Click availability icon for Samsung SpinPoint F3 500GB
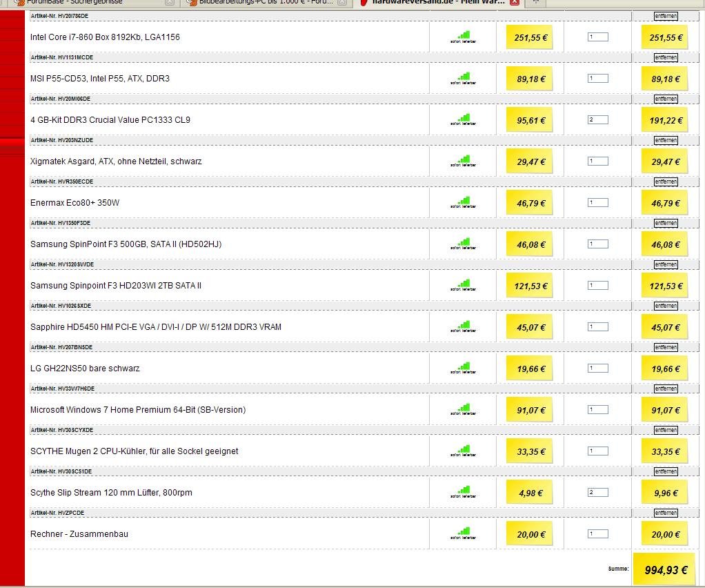The width and height of the screenshot is (705, 588). click(463, 244)
